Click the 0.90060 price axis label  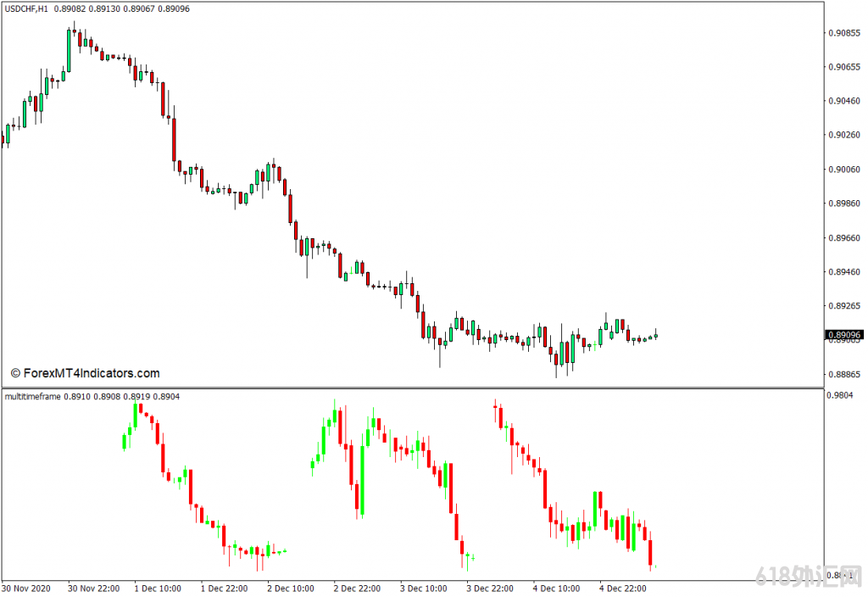(x=843, y=170)
